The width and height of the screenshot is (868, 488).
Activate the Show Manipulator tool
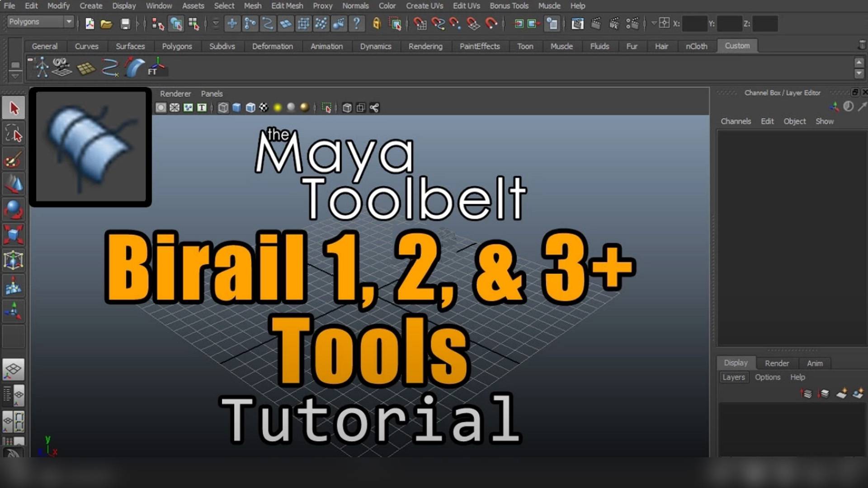point(14,311)
